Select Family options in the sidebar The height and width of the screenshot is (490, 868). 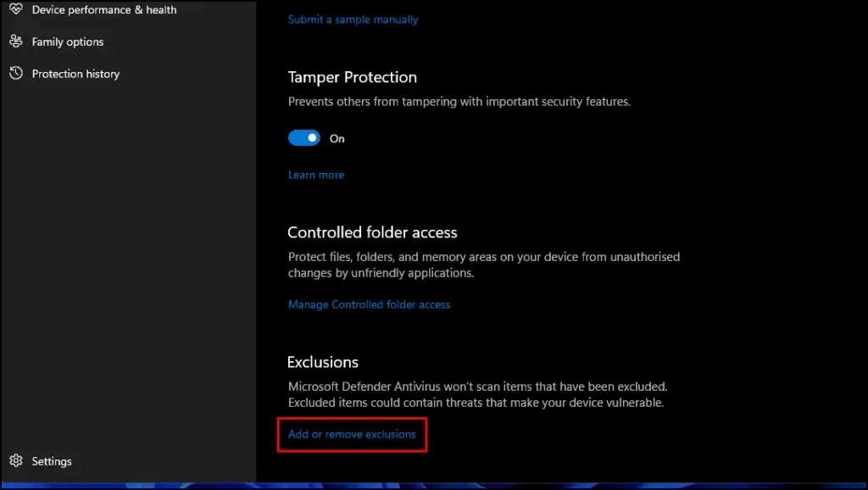coord(68,42)
